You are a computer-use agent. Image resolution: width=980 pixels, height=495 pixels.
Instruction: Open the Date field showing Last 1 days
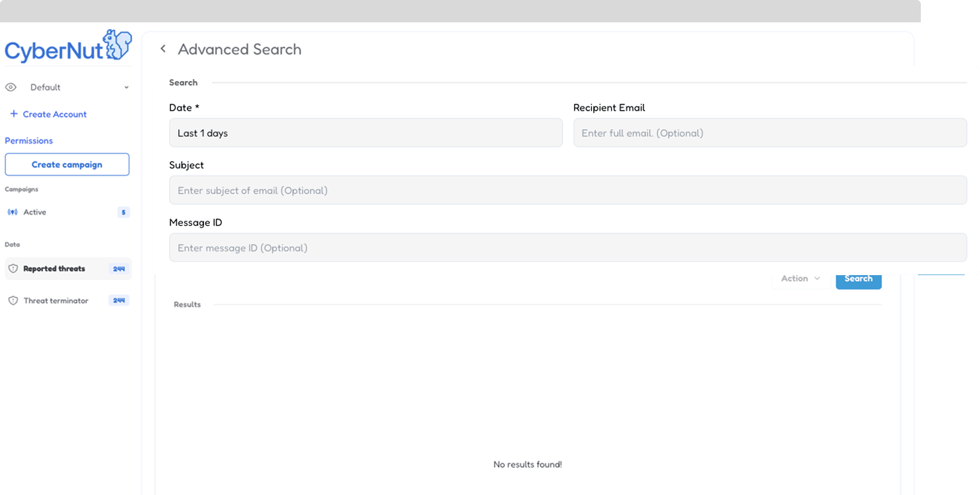pyautogui.click(x=366, y=133)
